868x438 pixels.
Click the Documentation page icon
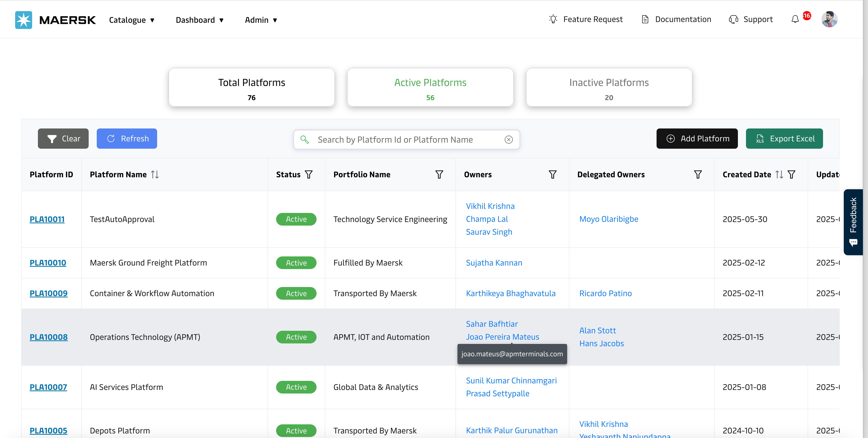(645, 19)
